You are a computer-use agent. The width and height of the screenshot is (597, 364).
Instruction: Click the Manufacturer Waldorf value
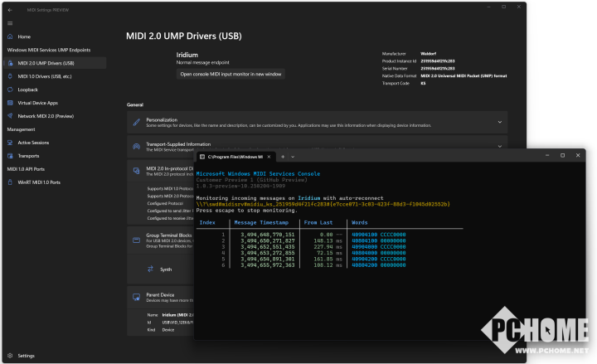(x=428, y=54)
